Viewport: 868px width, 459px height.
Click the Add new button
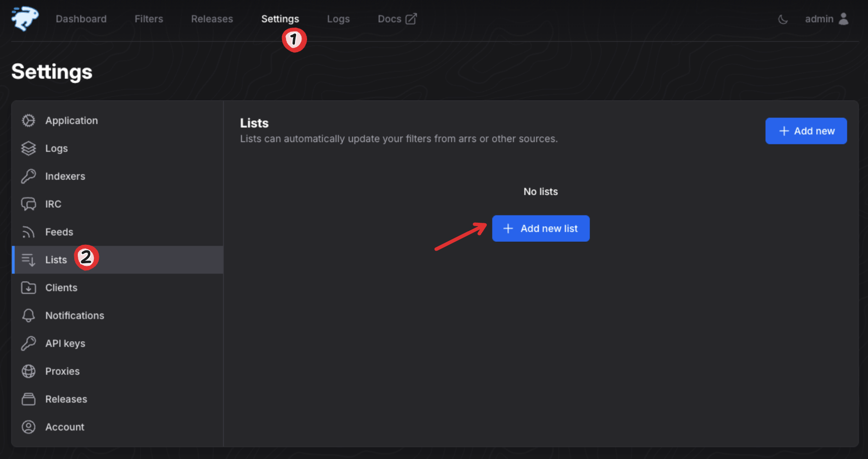tap(806, 131)
